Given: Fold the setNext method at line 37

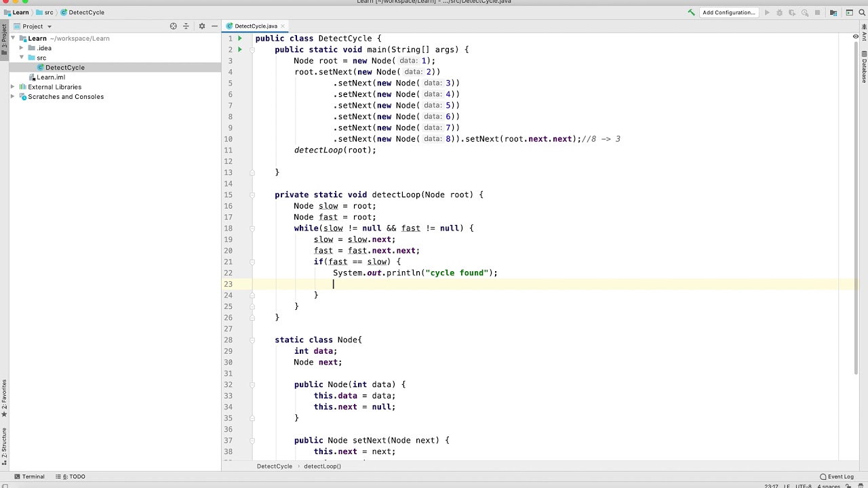Looking at the screenshot, I should pyautogui.click(x=252, y=441).
